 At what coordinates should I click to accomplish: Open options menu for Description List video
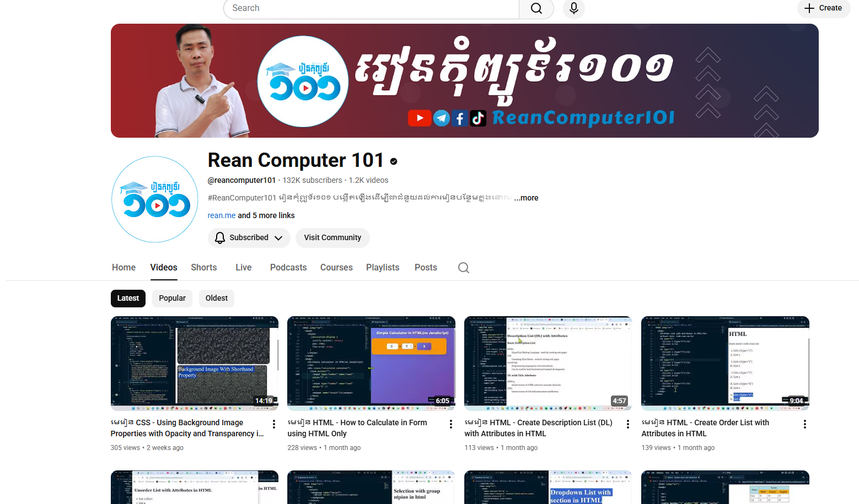click(x=628, y=424)
